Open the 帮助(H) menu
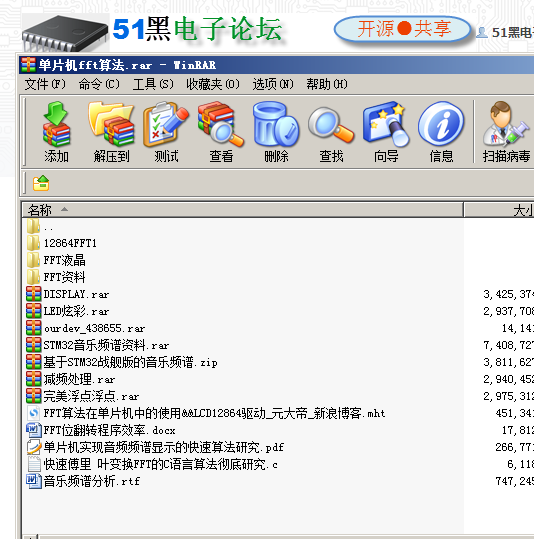The width and height of the screenshot is (534, 539). coord(327,84)
